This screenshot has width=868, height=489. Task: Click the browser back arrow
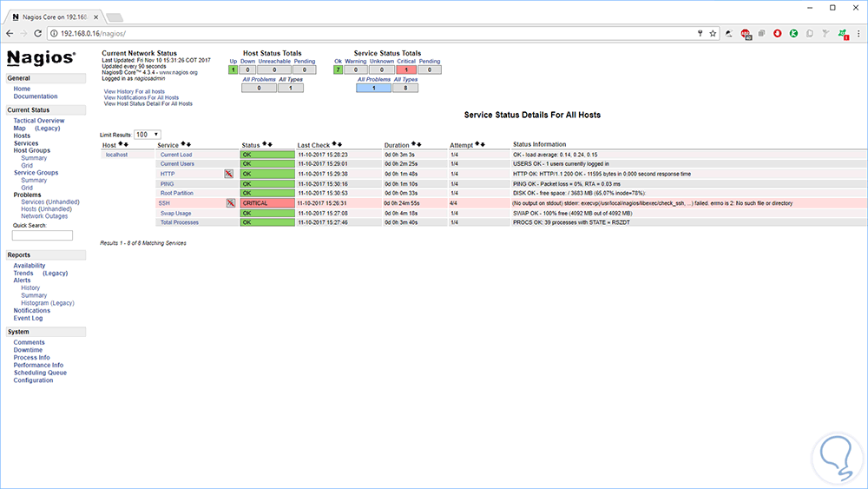pyautogui.click(x=10, y=33)
